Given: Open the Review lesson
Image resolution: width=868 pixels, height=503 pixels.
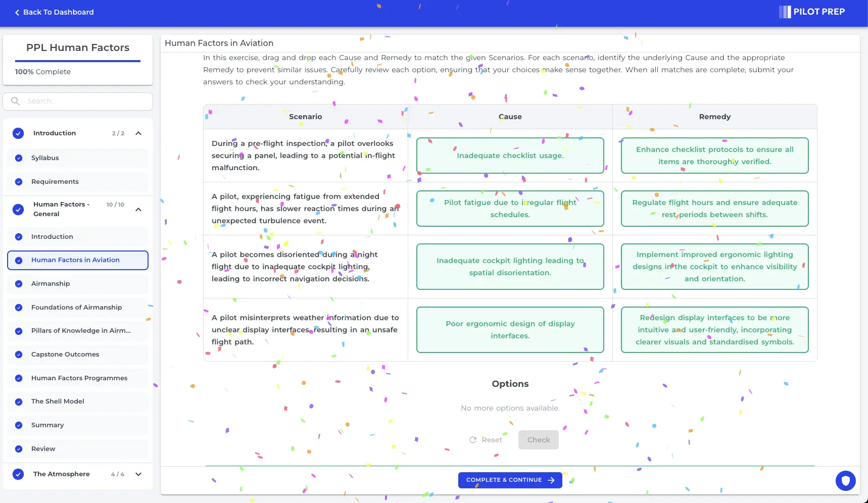Looking at the screenshot, I should click(78, 449).
